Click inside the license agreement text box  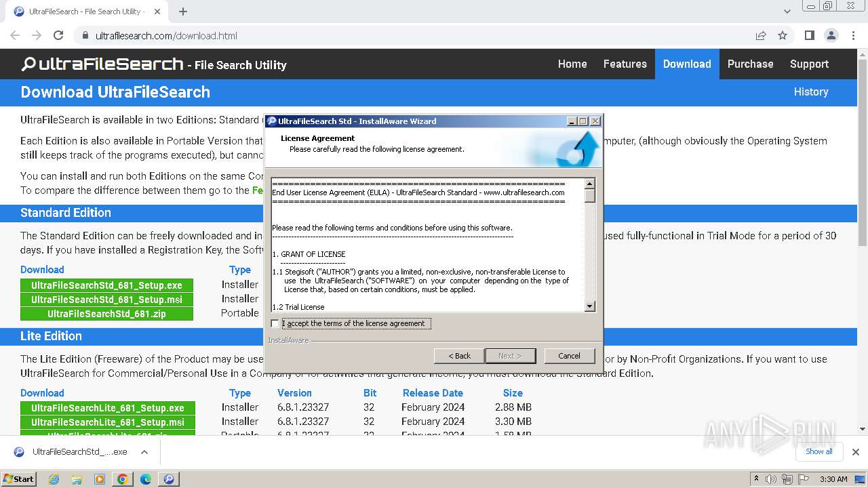click(x=427, y=245)
